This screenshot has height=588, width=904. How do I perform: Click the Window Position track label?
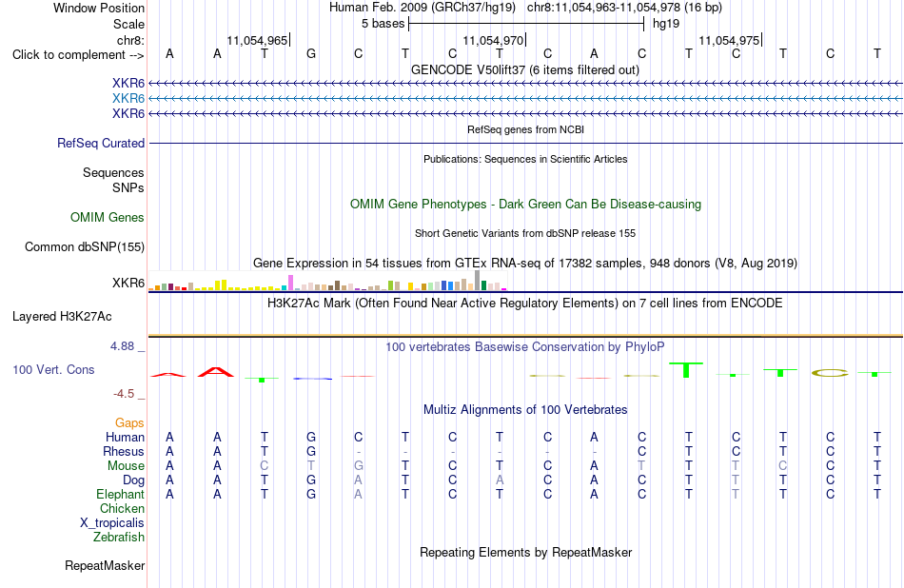pos(99,8)
